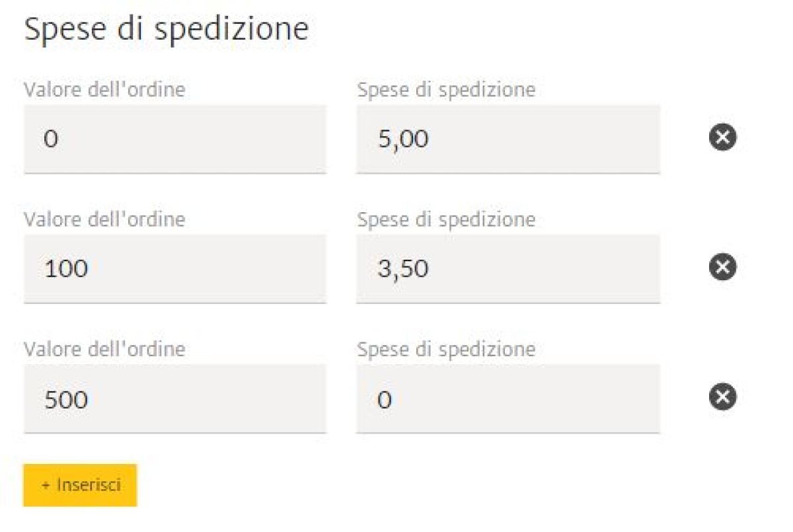Viewport: 793px width, 532px height.
Task: Focus the Spese di spedizione field containing 5,00
Action: (x=508, y=139)
